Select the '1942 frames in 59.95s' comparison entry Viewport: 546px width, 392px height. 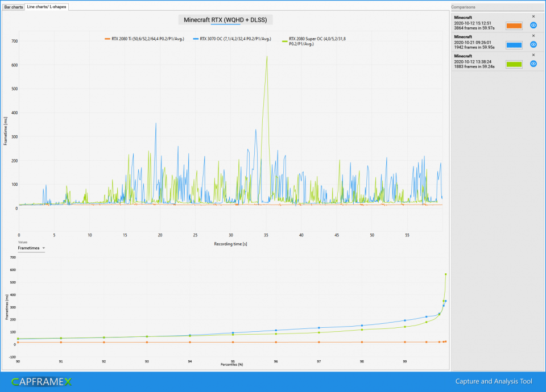[497, 42]
